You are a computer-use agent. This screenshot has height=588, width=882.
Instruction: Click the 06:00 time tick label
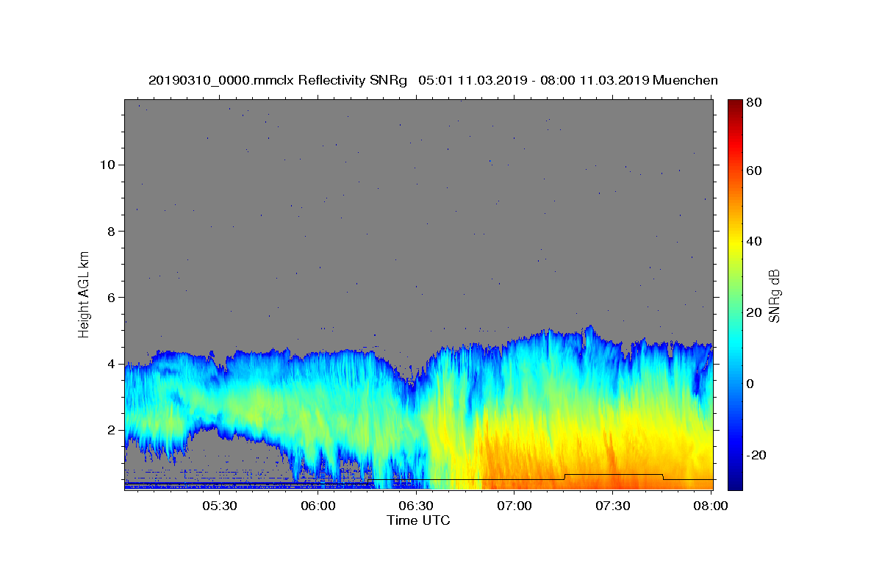click(x=318, y=506)
